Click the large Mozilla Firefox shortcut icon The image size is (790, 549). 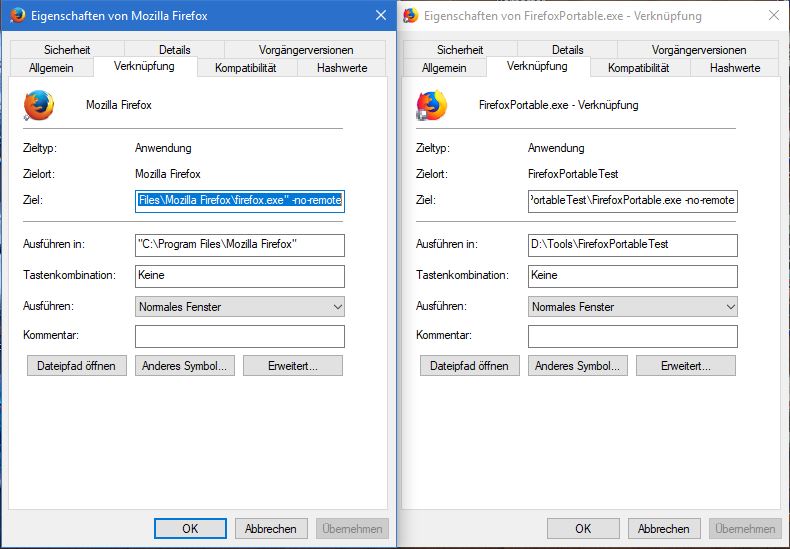pos(39,105)
